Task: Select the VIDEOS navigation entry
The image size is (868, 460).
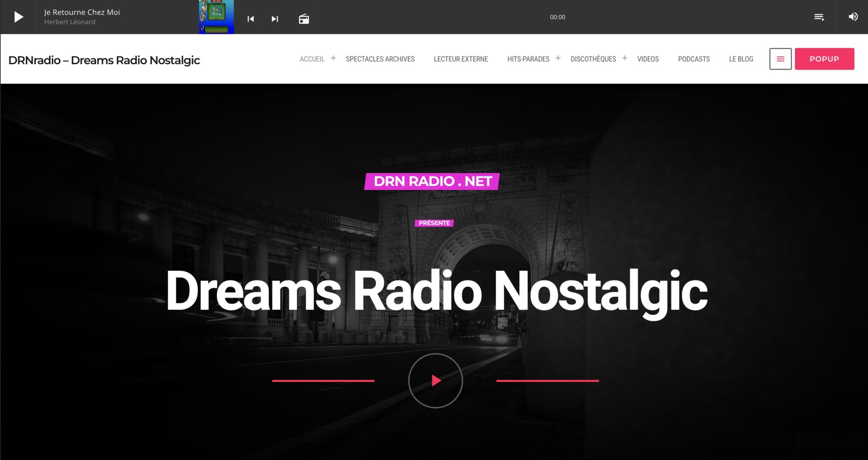Action: pyautogui.click(x=648, y=59)
